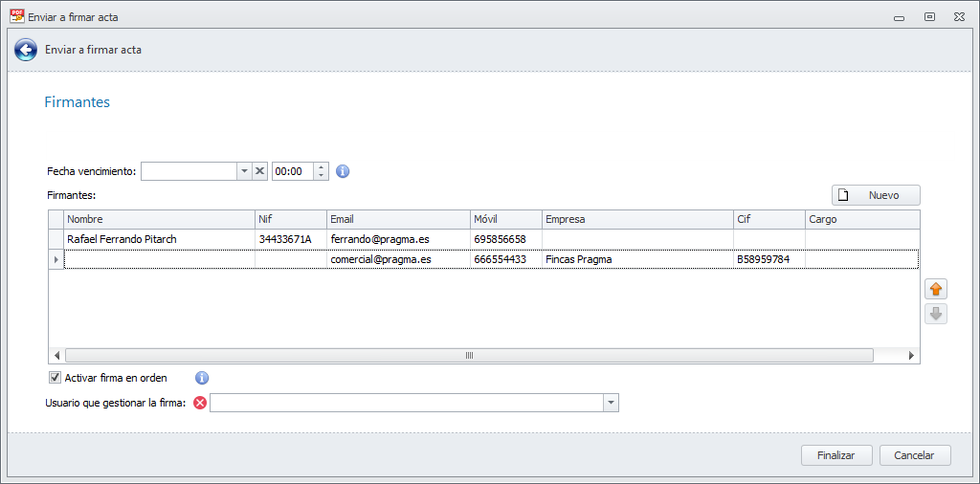Select the B58959784 Cif cell
This screenshot has width=980, height=484.
769,259
